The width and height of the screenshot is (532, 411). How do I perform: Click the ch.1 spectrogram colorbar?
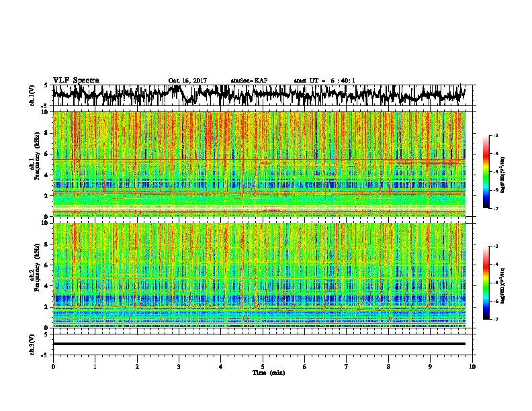tap(486, 172)
